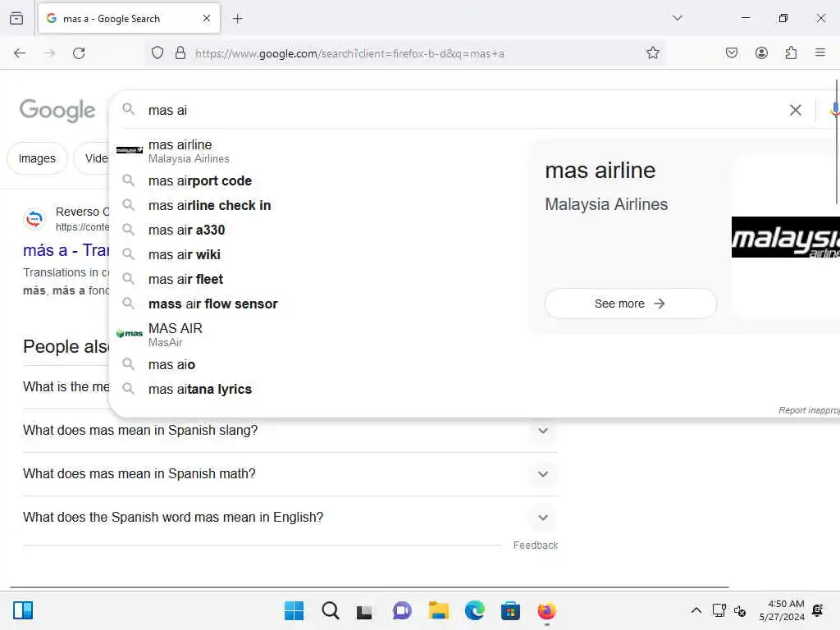
Task: Open extensions puzzle icon
Action: point(791,53)
